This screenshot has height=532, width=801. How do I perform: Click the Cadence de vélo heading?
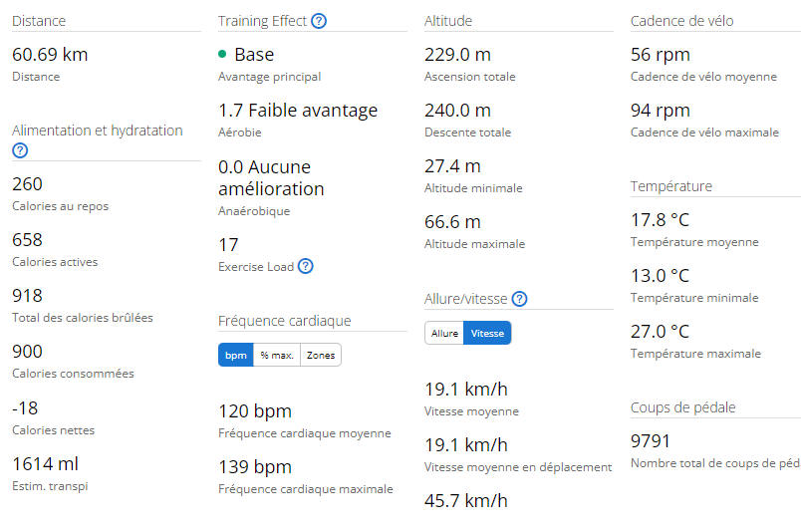pyautogui.click(x=681, y=21)
